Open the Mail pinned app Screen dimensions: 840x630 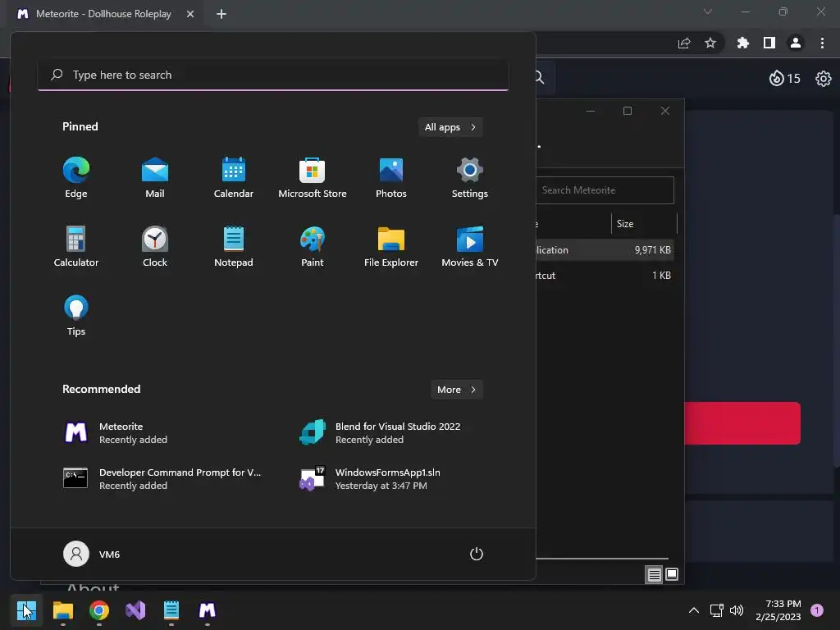click(155, 178)
